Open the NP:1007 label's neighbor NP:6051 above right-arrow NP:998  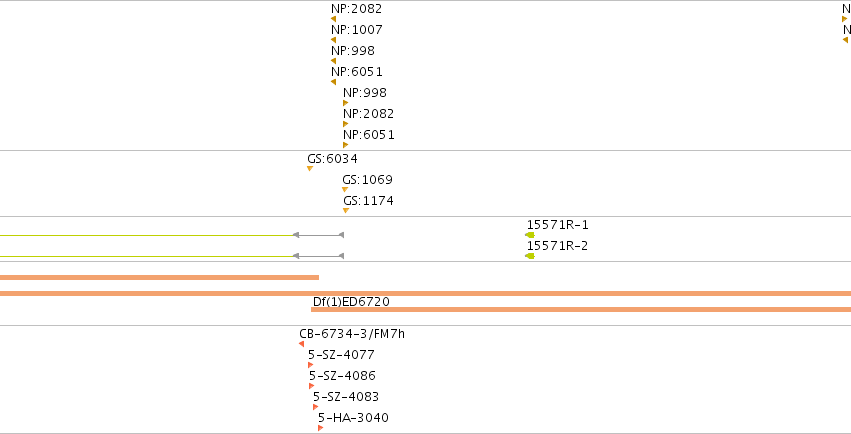click(357, 72)
